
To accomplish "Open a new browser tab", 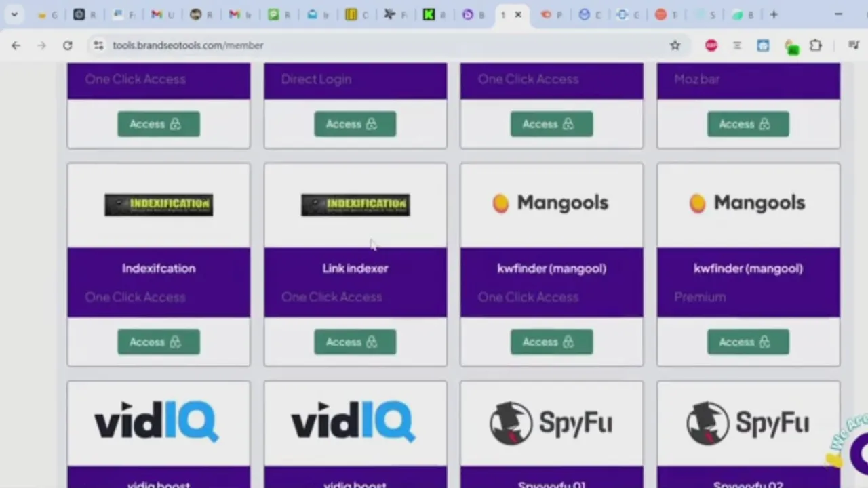I will point(774,14).
